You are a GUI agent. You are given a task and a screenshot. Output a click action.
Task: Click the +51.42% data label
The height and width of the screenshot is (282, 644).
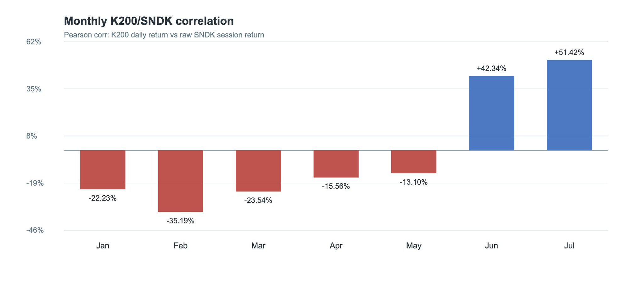coord(569,52)
